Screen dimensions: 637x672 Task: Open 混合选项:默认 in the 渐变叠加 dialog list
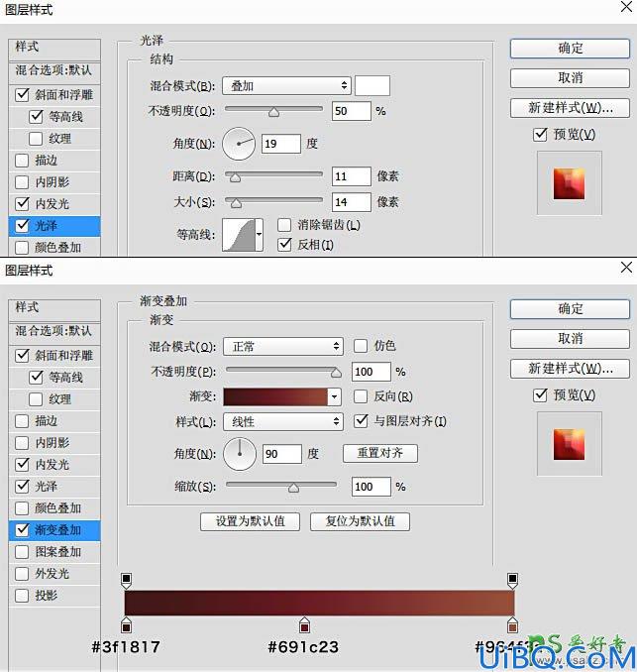54,330
